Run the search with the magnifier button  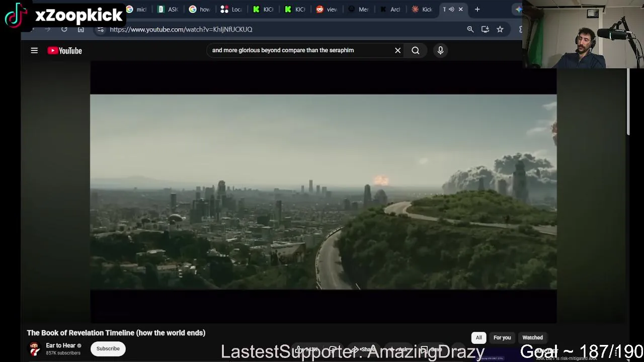(416, 50)
